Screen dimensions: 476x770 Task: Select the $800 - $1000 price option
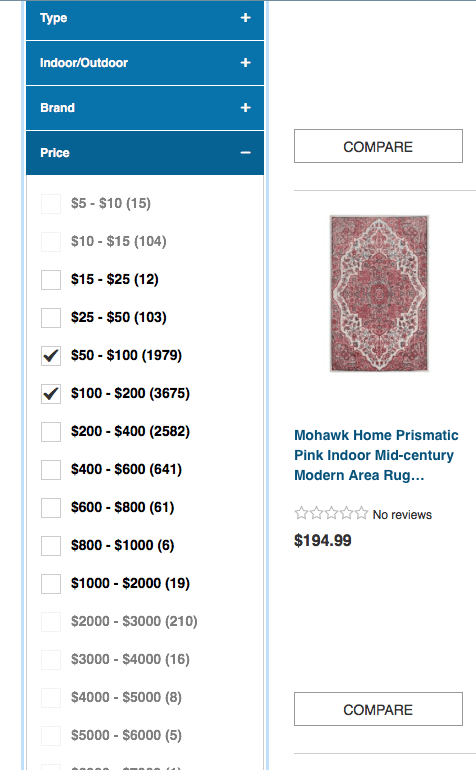[x=51, y=546]
